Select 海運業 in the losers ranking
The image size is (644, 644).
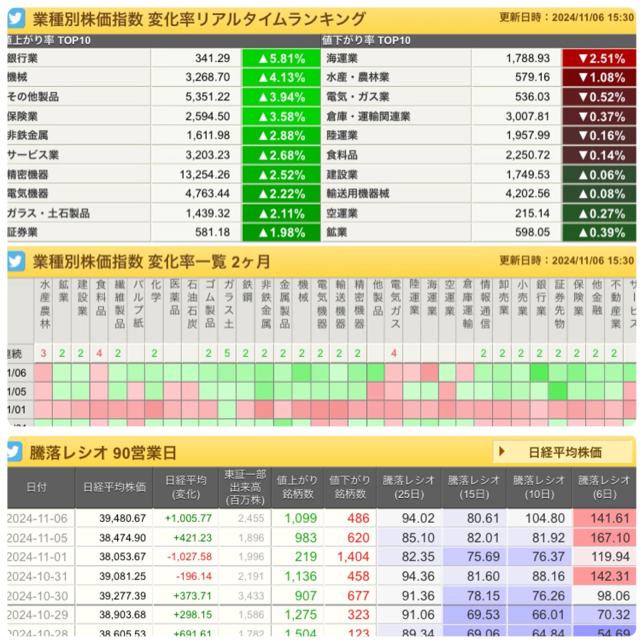coord(342,58)
